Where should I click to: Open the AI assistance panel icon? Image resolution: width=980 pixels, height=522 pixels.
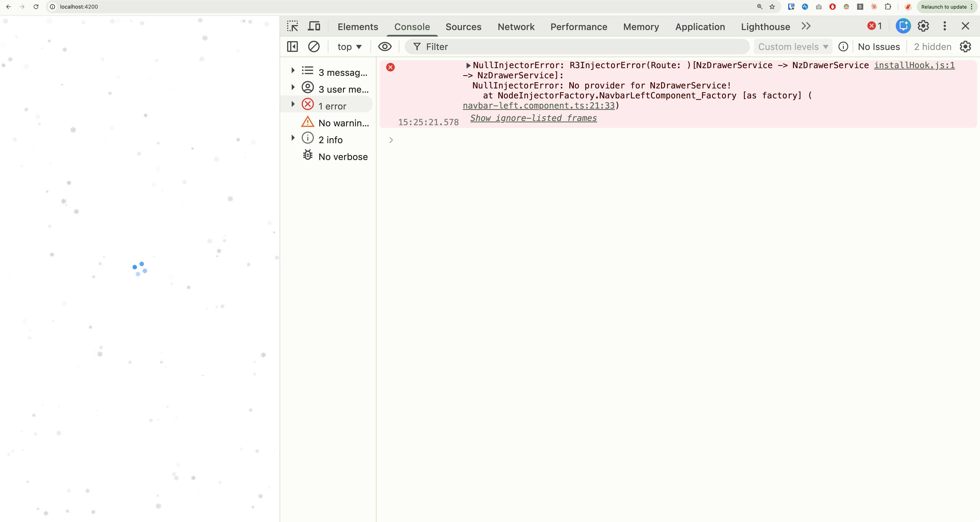point(903,26)
